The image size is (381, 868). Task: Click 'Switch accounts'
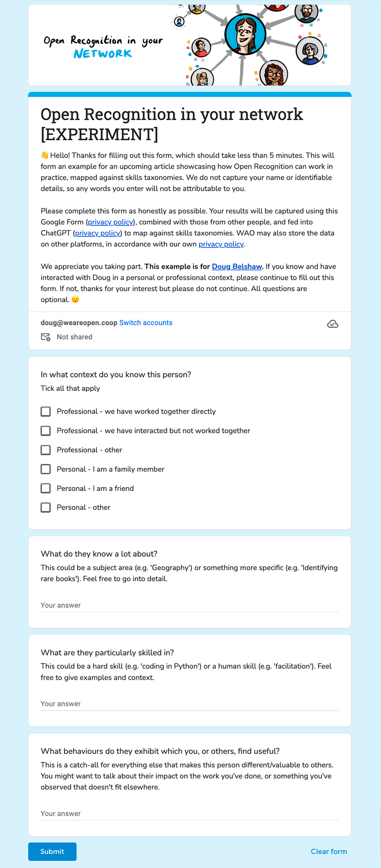(x=146, y=323)
